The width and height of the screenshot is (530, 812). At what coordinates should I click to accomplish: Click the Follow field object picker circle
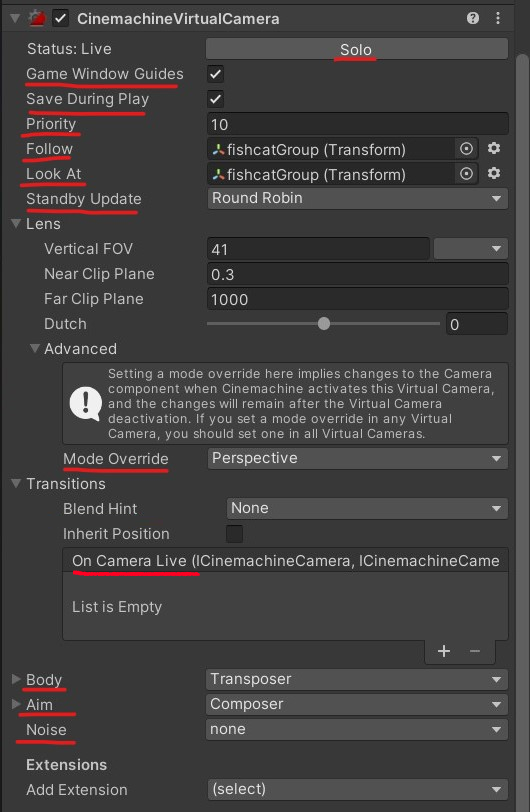click(x=466, y=149)
